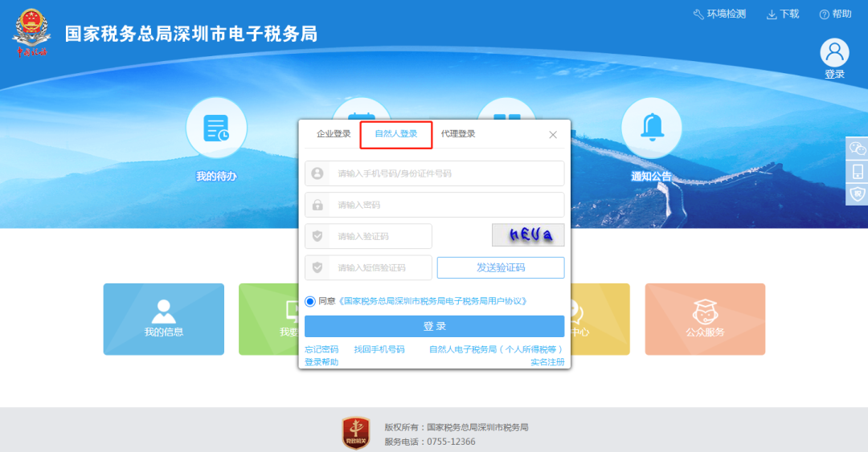868x452 pixels.
Task: Open the 下载 download link
Action: [x=783, y=14]
